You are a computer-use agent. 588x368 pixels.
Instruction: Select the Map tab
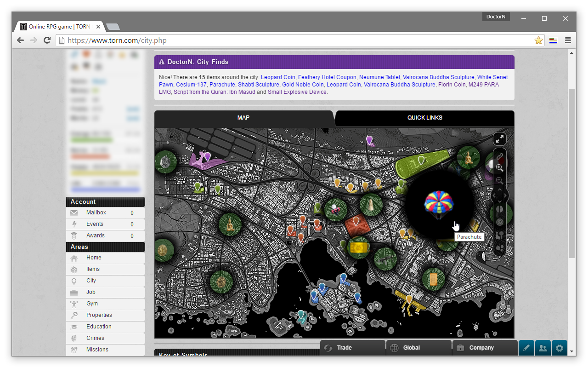243,118
